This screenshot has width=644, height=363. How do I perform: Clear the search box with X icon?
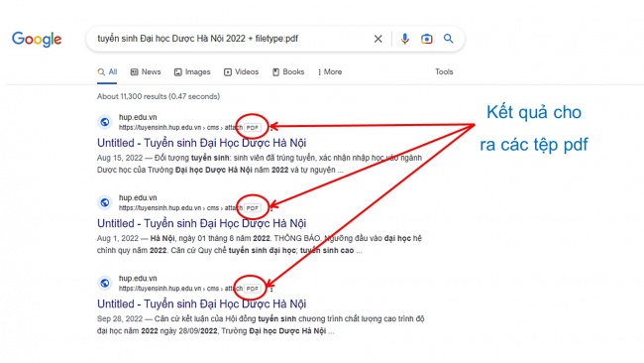[x=377, y=39]
